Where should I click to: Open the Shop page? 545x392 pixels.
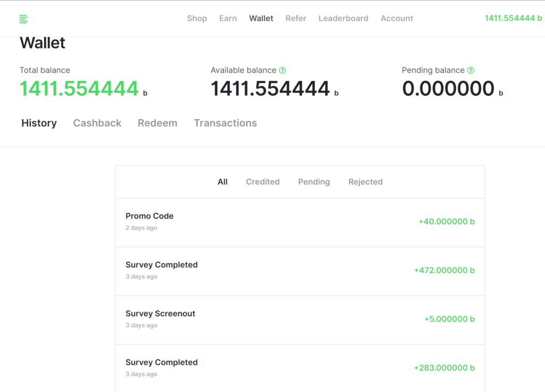pyautogui.click(x=197, y=19)
